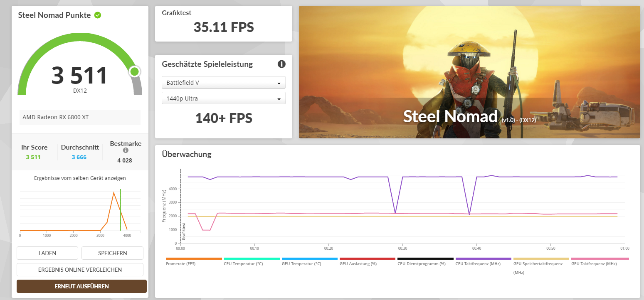
Task: Click the ERNEUT AUSFÜHREN button
Action: [x=81, y=286]
